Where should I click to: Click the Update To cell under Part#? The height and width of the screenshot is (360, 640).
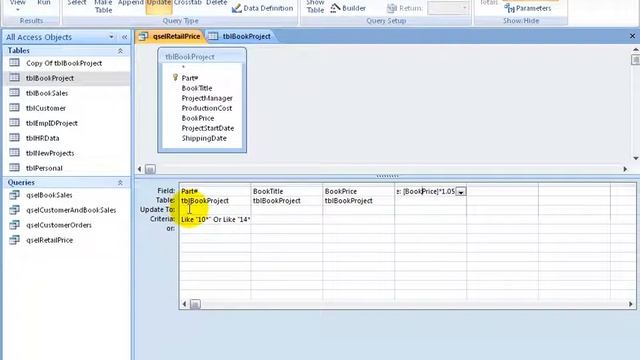pyautogui.click(x=215, y=210)
